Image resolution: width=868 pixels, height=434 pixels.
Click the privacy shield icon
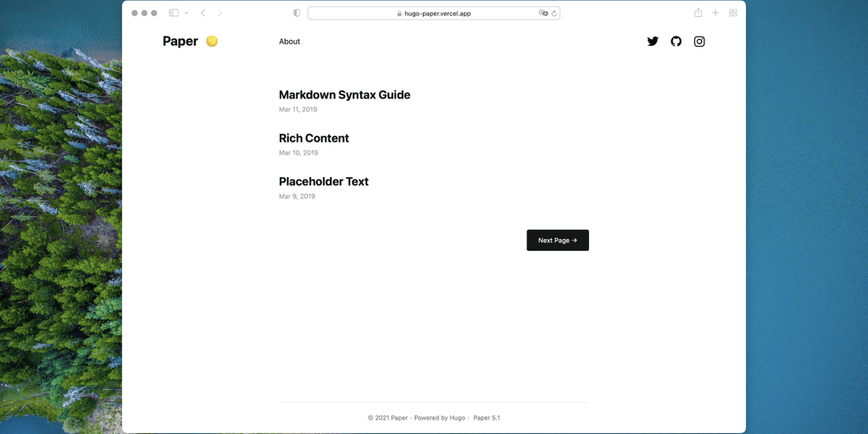[x=297, y=13]
